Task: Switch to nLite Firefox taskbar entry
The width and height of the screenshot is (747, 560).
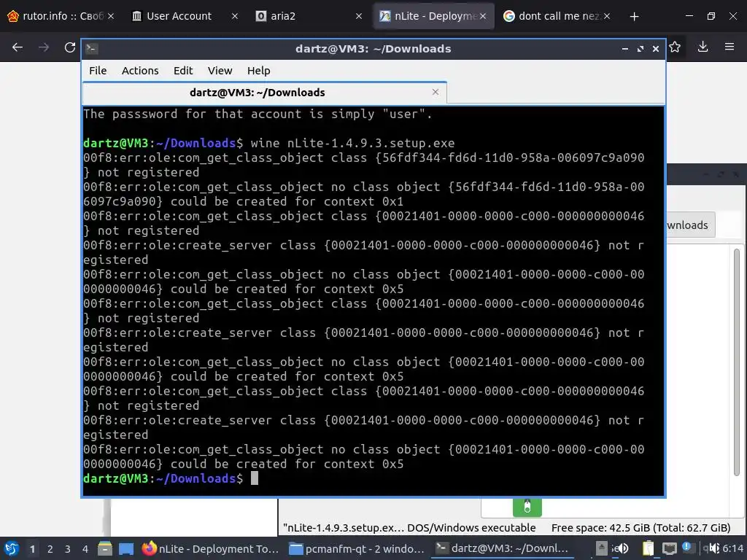Action: tap(211, 548)
